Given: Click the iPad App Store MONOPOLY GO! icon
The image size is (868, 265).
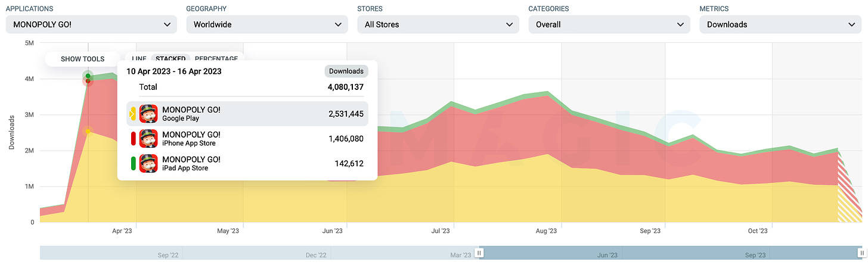Looking at the screenshot, I should [x=148, y=163].
